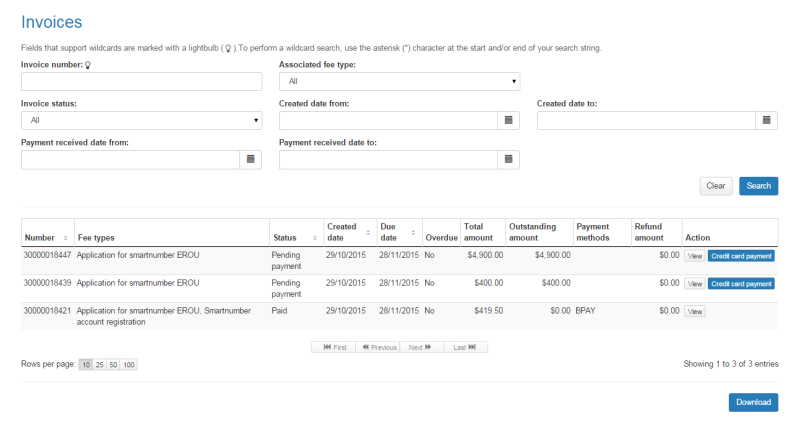Viewport: 800px width, 426px height.
Task: Open calendar for Created date to
Action: 766,120
